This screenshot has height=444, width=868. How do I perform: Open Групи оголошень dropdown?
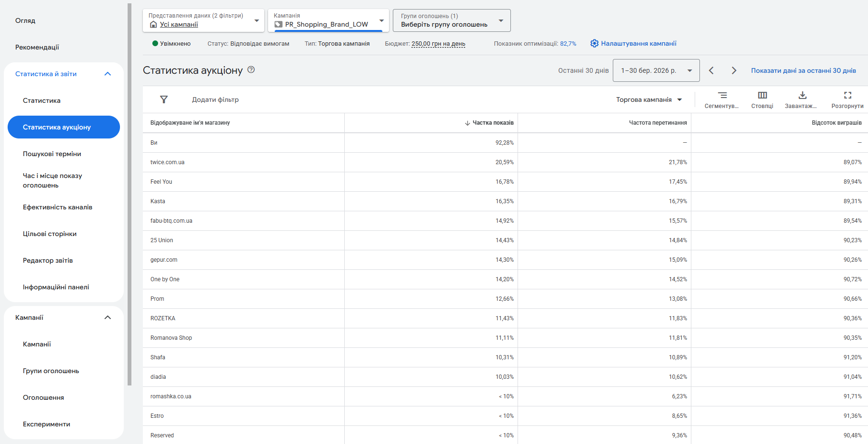pos(452,20)
